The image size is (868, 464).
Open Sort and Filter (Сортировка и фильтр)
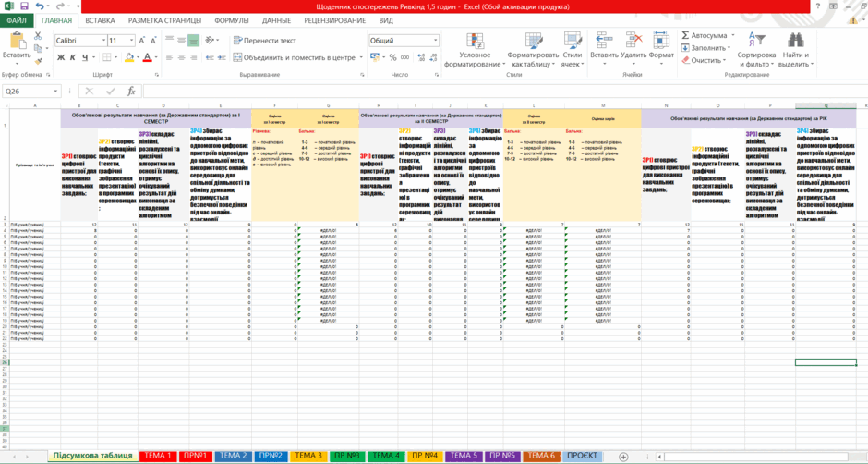coord(756,50)
